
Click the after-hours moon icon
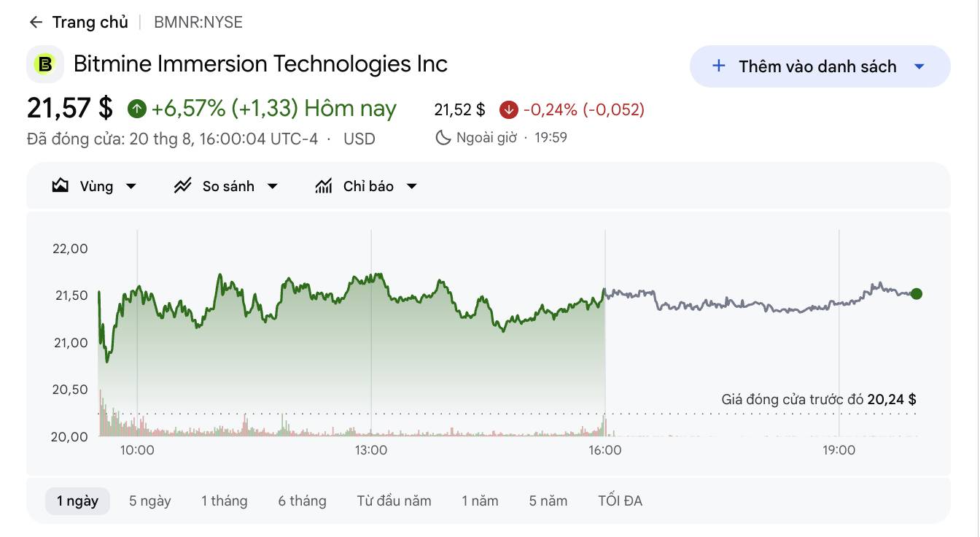(x=443, y=137)
